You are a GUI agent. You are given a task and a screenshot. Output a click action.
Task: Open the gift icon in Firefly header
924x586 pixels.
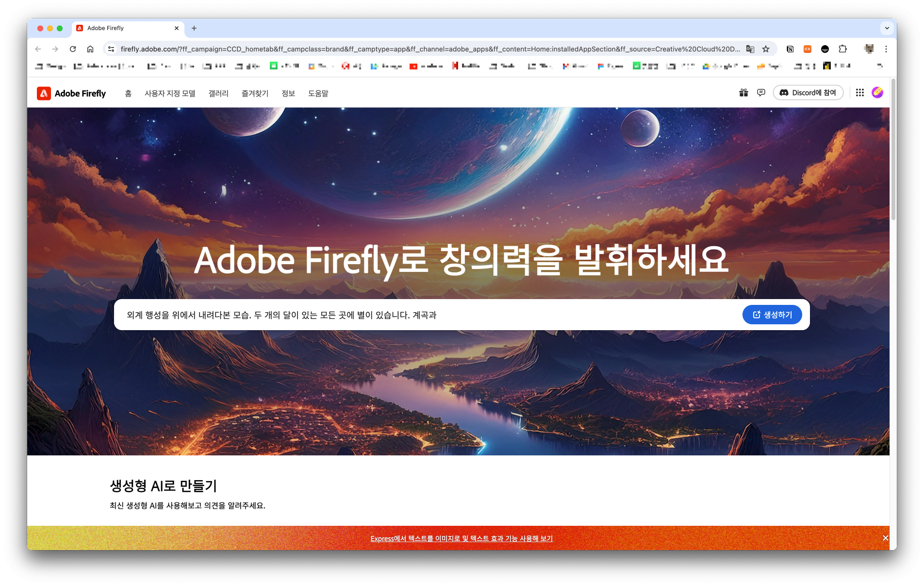click(743, 93)
